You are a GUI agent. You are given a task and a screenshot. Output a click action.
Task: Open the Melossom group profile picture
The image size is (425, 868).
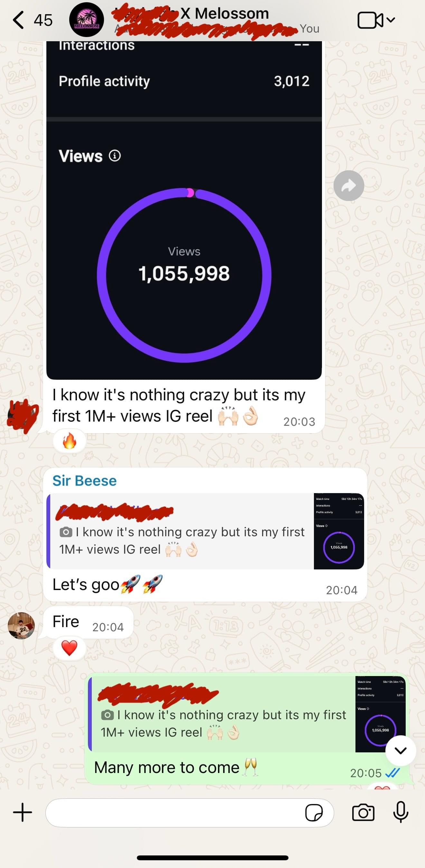coord(87,20)
